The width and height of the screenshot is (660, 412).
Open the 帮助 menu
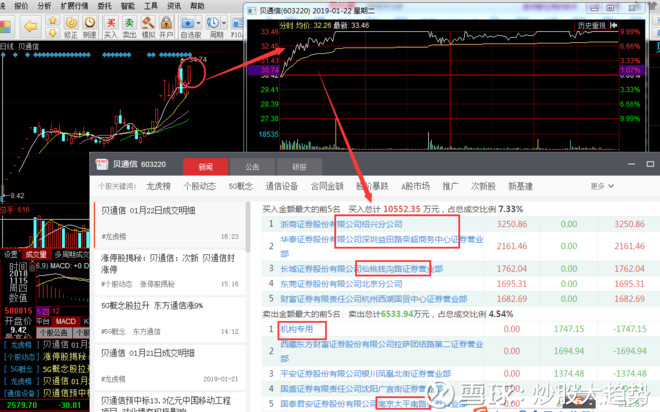tap(197, 6)
